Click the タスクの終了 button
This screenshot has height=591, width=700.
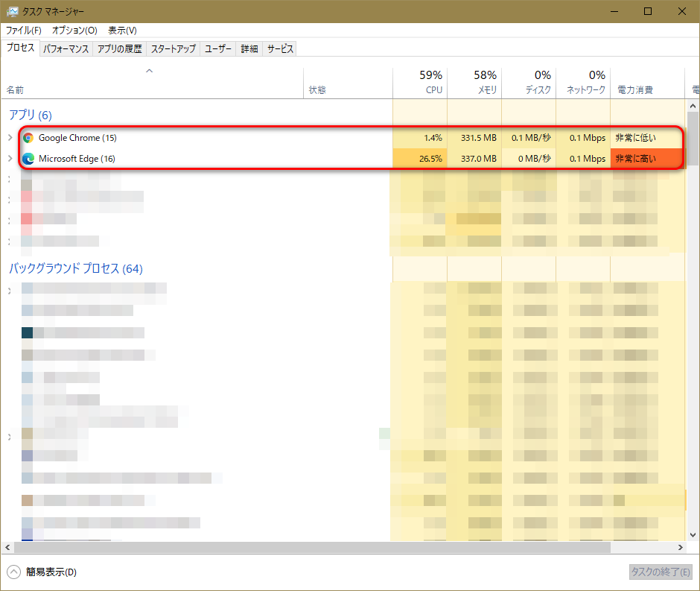point(660,572)
